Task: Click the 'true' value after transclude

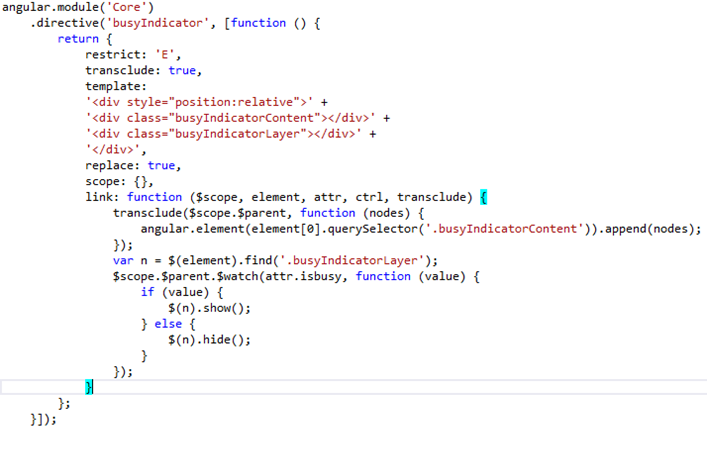Action: pyautogui.click(x=182, y=70)
